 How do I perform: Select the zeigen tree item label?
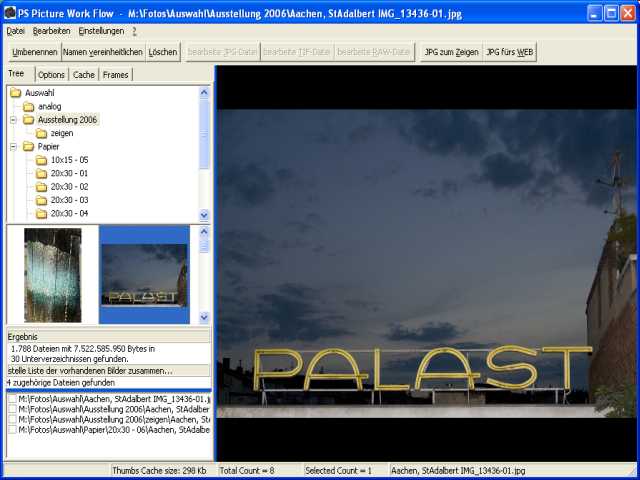[62, 133]
